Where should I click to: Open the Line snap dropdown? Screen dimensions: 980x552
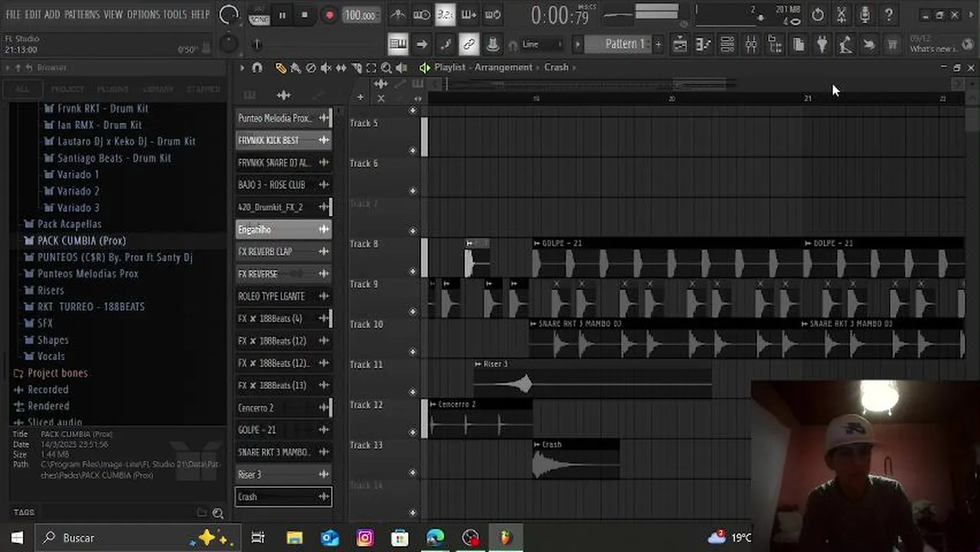tap(542, 44)
